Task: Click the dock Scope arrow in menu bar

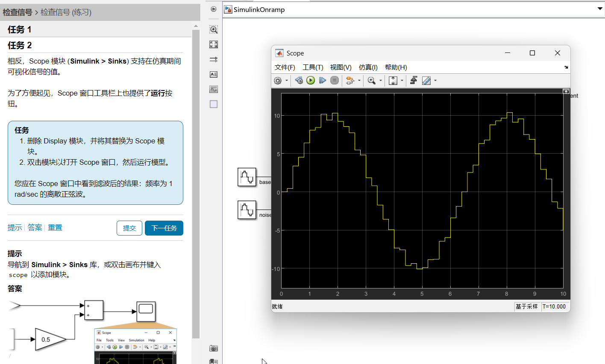Action: [566, 67]
